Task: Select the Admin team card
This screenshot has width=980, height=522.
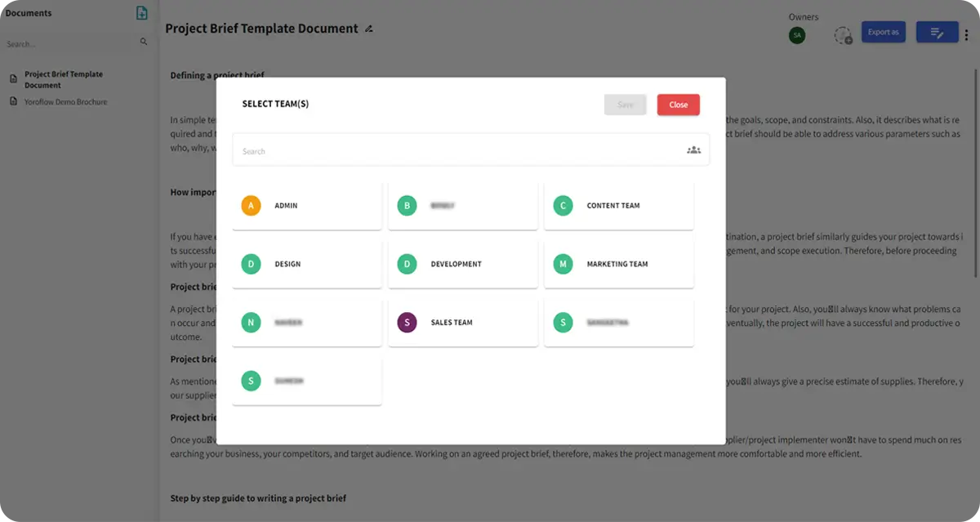Action: pos(307,206)
